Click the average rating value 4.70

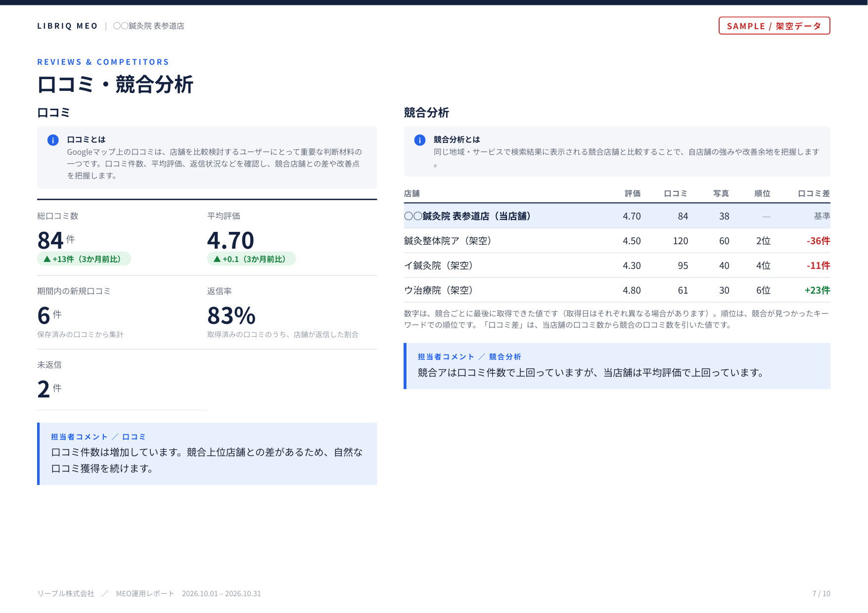coord(230,241)
